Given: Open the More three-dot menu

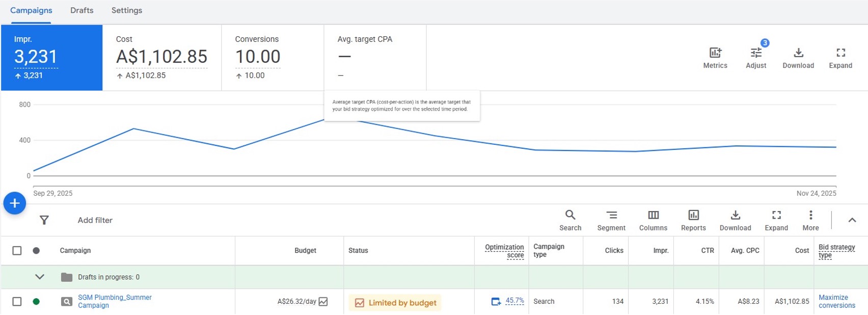Looking at the screenshot, I should (x=810, y=215).
